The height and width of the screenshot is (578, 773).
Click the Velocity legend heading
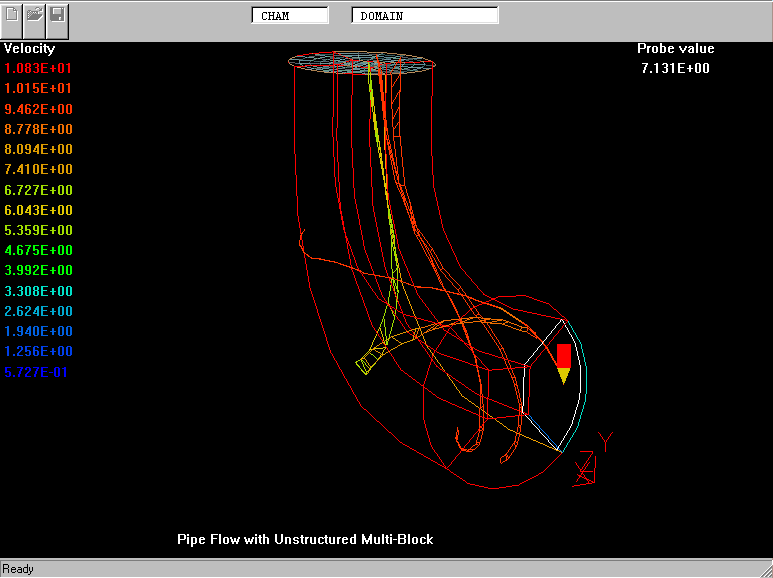[x=30, y=48]
